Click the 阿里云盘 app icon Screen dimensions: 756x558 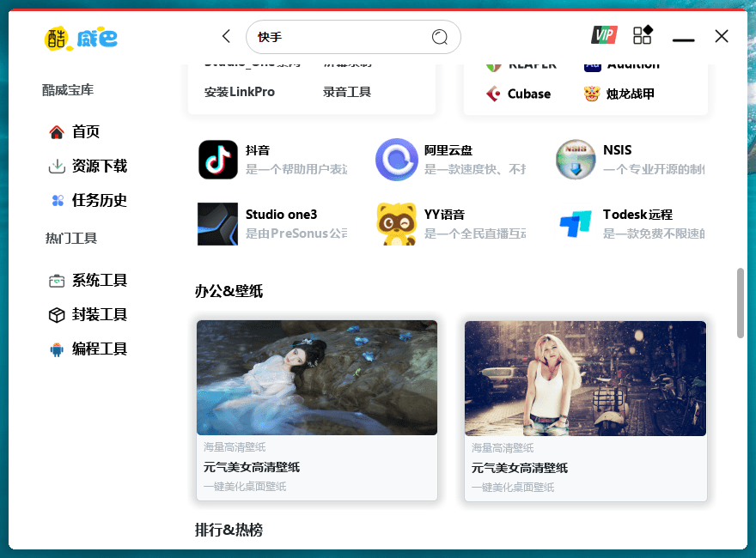click(396, 160)
